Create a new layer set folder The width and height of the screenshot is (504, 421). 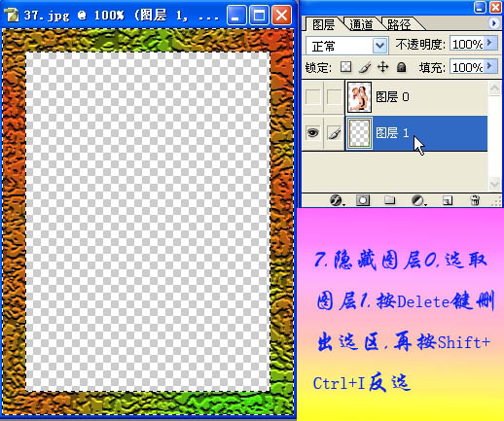tap(389, 200)
